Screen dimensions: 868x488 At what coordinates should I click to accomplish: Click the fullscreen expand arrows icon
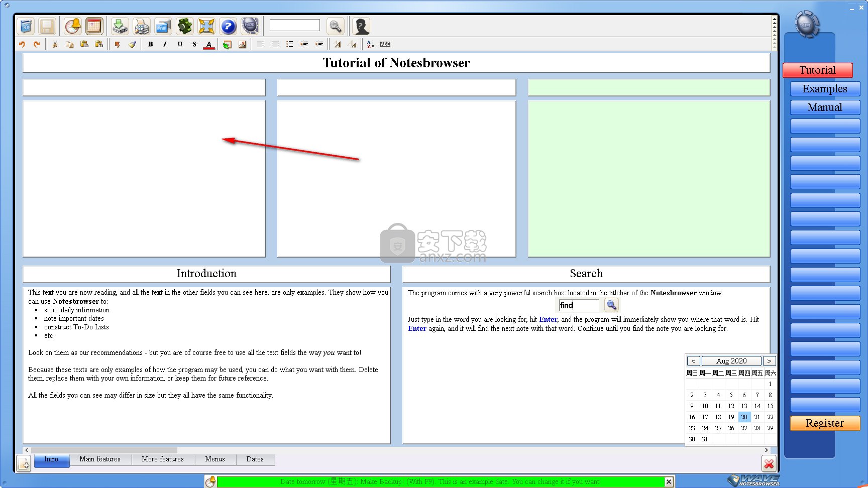coord(206,26)
